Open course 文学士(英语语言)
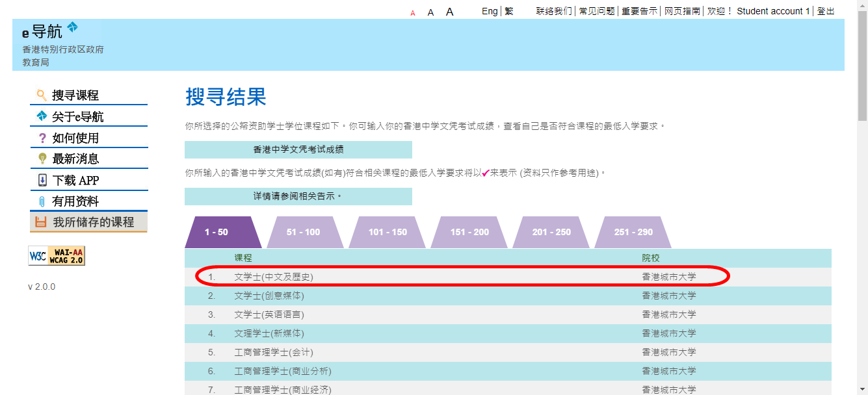 click(269, 314)
